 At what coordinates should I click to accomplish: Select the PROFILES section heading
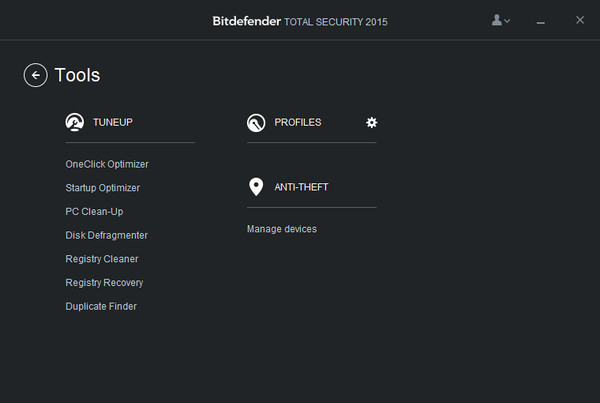(x=298, y=122)
